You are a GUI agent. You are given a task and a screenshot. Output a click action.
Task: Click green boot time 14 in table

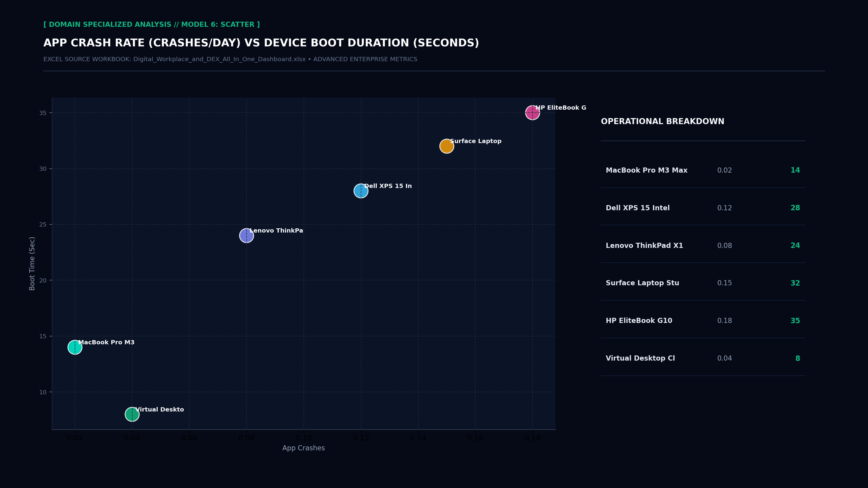(795, 170)
